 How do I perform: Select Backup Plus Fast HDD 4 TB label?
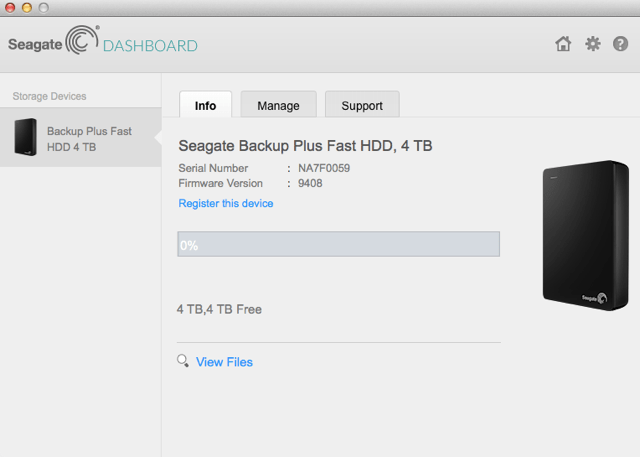pos(89,139)
